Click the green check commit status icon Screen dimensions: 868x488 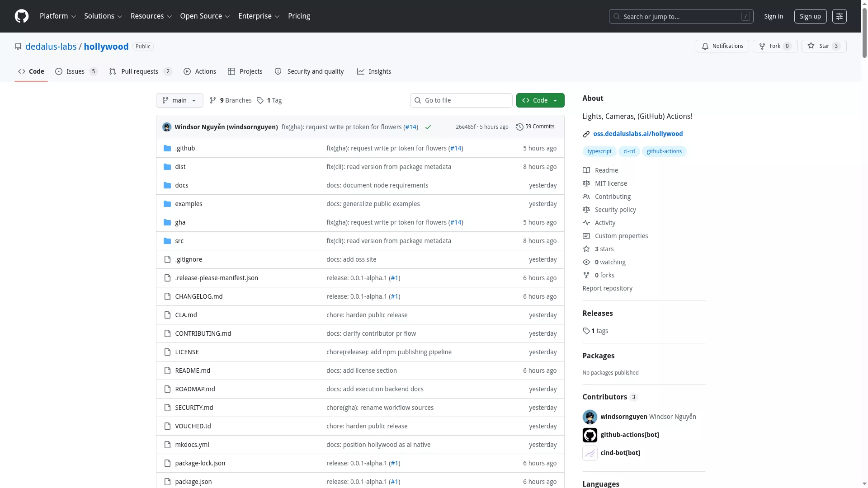tap(428, 127)
